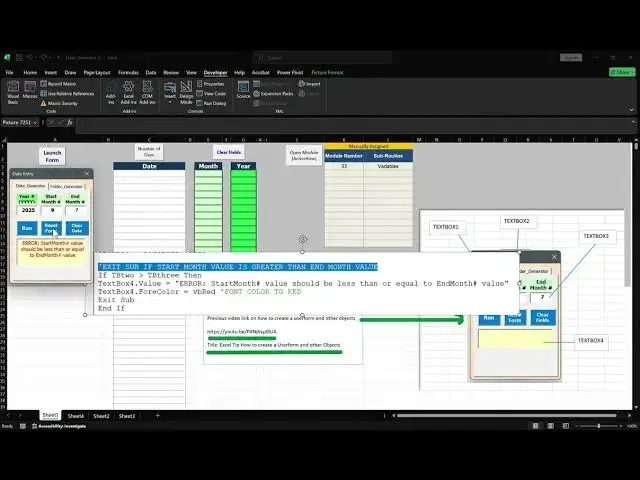Viewport: 640px width, 480px height.
Task: Open Macro Security settings
Action: pos(59,103)
